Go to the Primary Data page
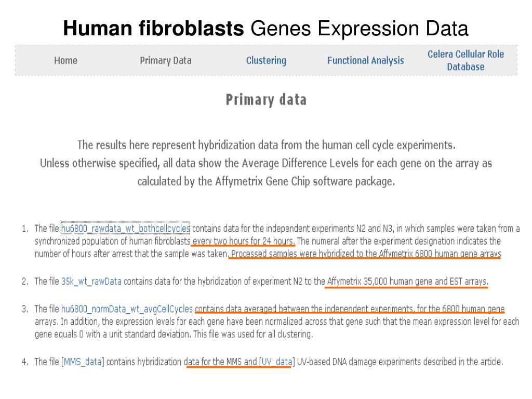The height and width of the screenshot is (399, 532). coord(166,60)
